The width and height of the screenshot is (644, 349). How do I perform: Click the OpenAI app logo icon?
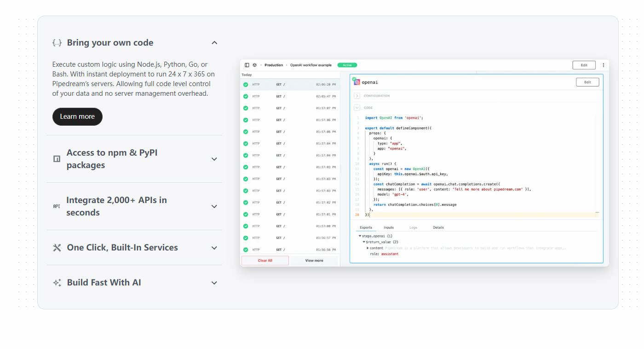coord(357,82)
